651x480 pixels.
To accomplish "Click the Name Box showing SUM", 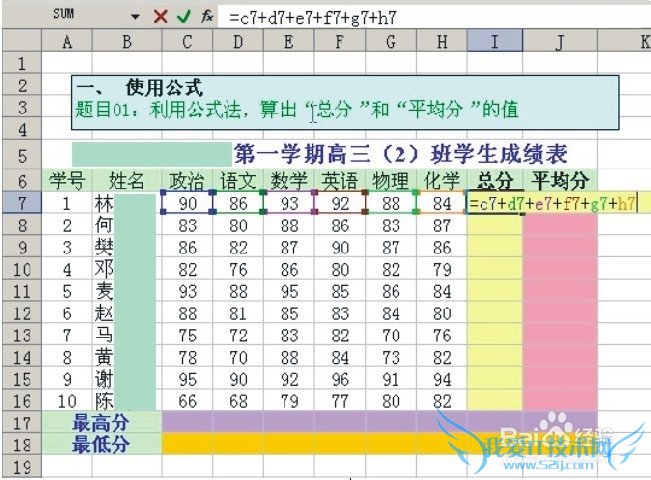I will tap(64, 15).
